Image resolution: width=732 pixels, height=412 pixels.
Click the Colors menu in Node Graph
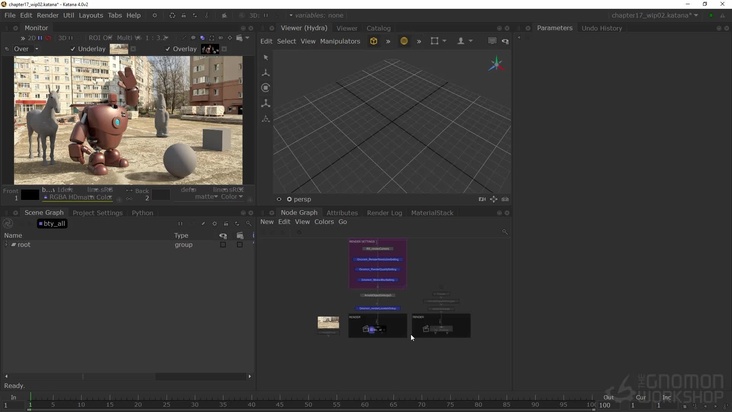point(324,222)
